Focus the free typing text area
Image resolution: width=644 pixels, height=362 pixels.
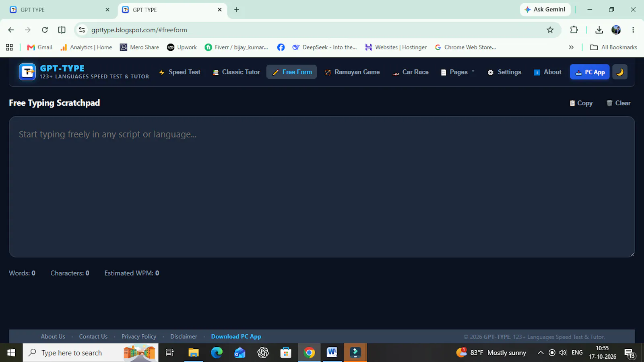tap(322, 187)
